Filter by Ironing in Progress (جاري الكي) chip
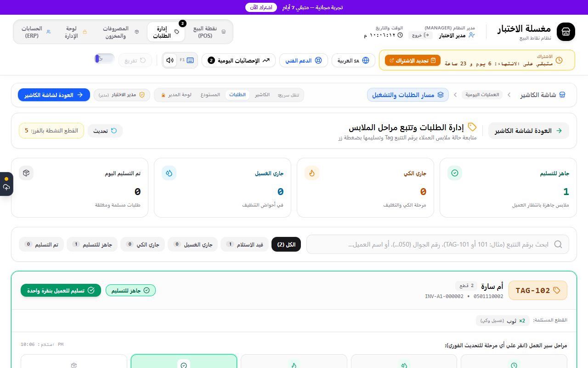The width and height of the screenshot is (588, 368). tap(142, 244)
